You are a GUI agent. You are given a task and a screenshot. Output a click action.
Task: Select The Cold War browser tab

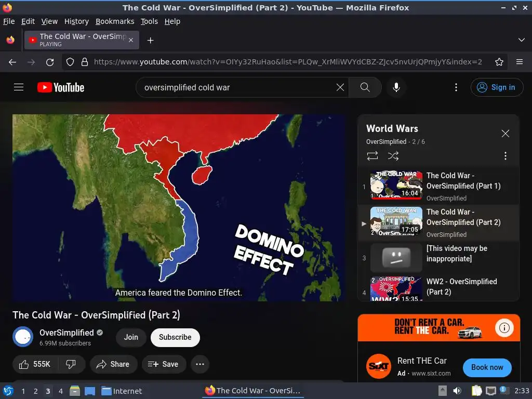click(82, 40)
